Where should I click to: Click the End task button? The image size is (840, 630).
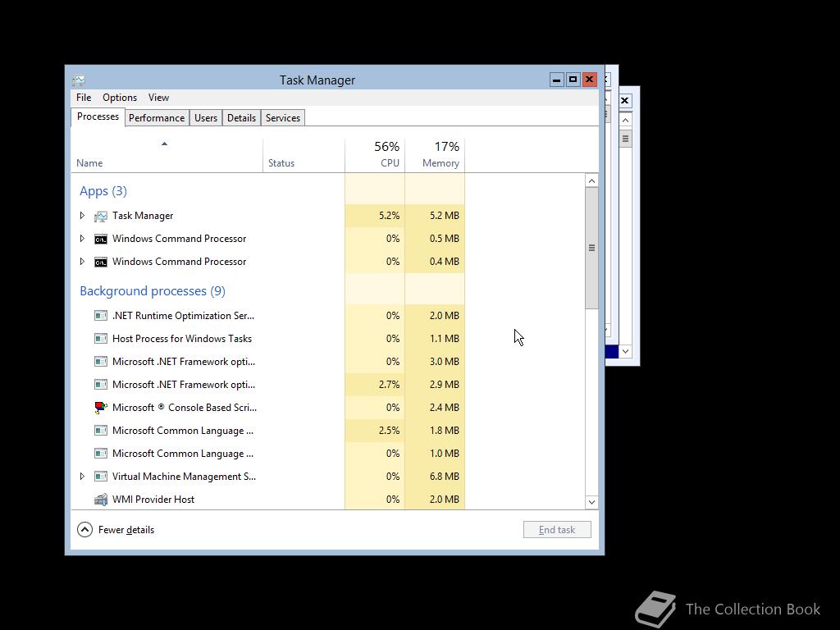click(557, 530)
